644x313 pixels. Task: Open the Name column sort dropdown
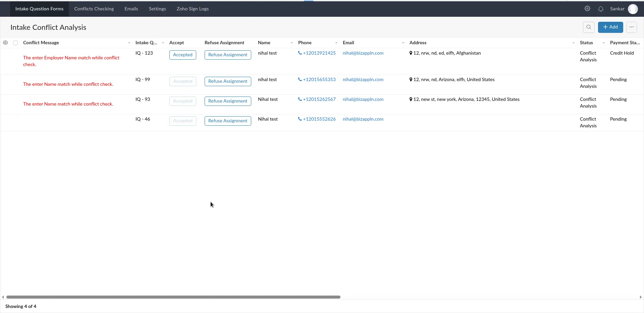pyautogui.click(x=291, y=43)
